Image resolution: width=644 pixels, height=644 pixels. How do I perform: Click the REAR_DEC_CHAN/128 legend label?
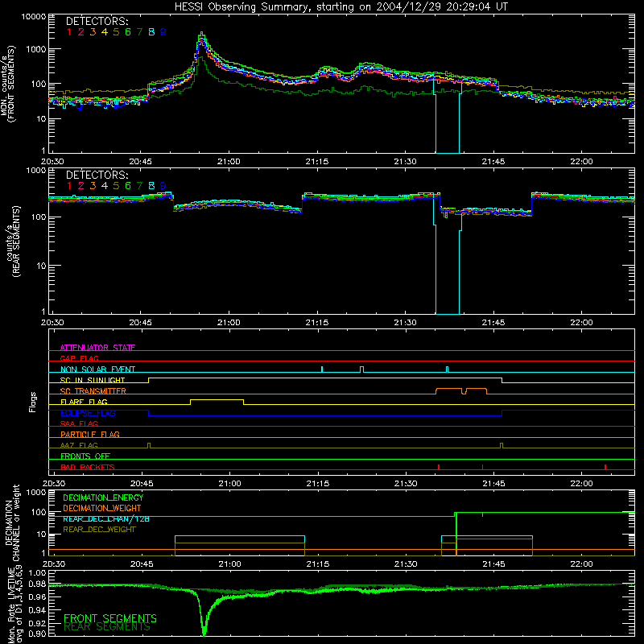click(x=106, y=518)
